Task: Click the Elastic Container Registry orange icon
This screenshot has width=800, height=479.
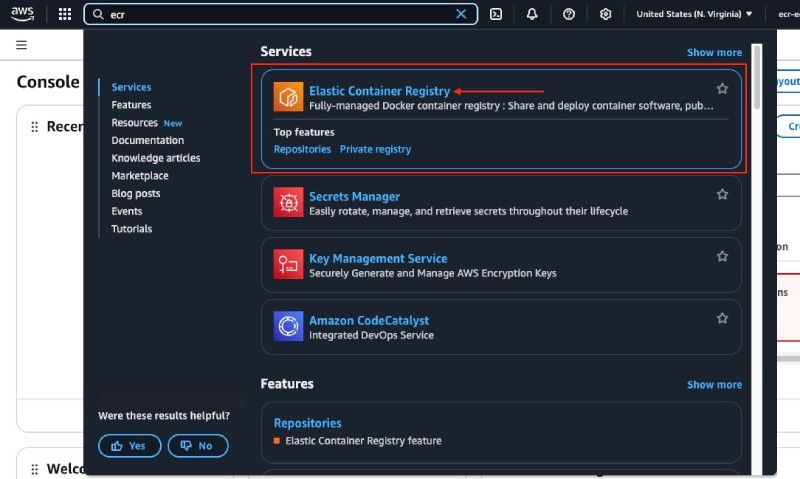Action: click(x=288, y=96)
